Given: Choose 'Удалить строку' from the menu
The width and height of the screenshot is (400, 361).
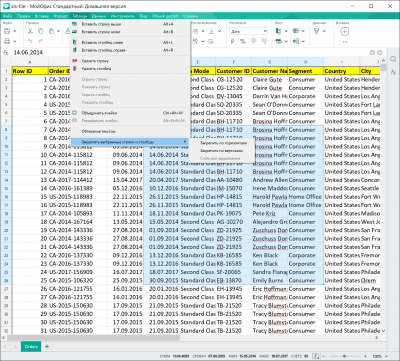Looking at the screenshot, I should 130,61.
